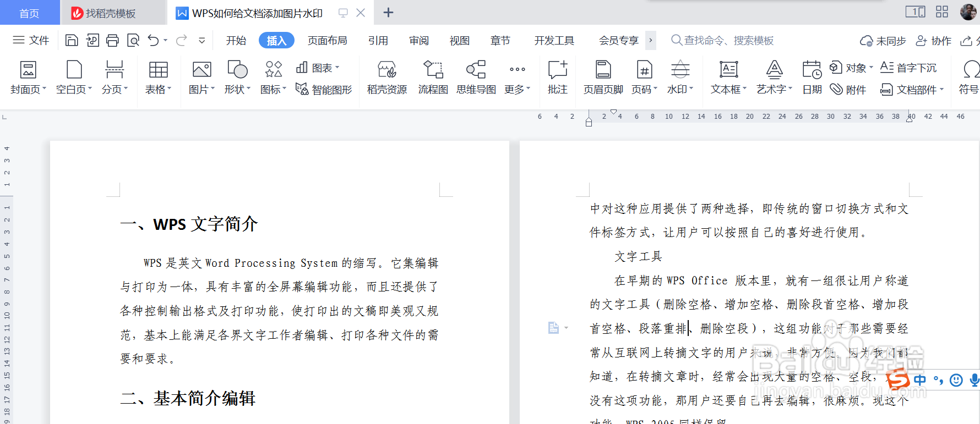Insert a 文本框 text box
This screenshot has height=424, width=980.
point(729,78)
